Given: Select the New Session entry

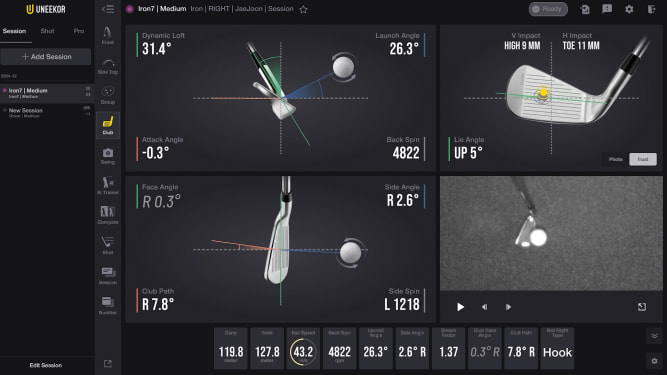Looking at the screenshot, I should (x=46, y=113).
